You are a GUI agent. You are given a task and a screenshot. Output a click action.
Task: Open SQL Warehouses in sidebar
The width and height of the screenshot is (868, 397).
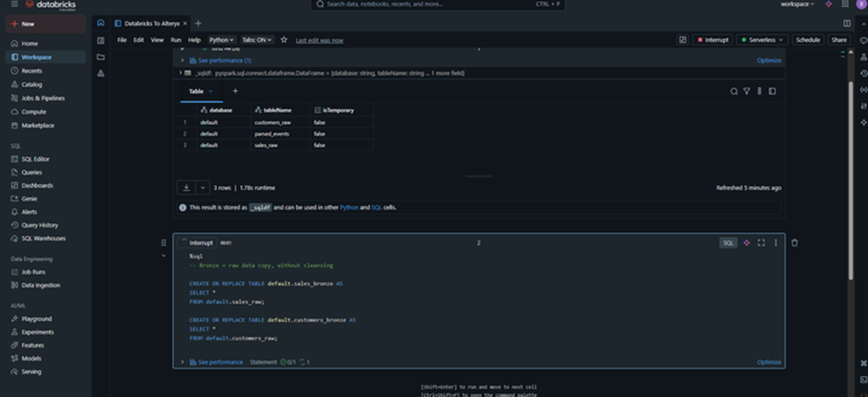click(x=45, y=238)
